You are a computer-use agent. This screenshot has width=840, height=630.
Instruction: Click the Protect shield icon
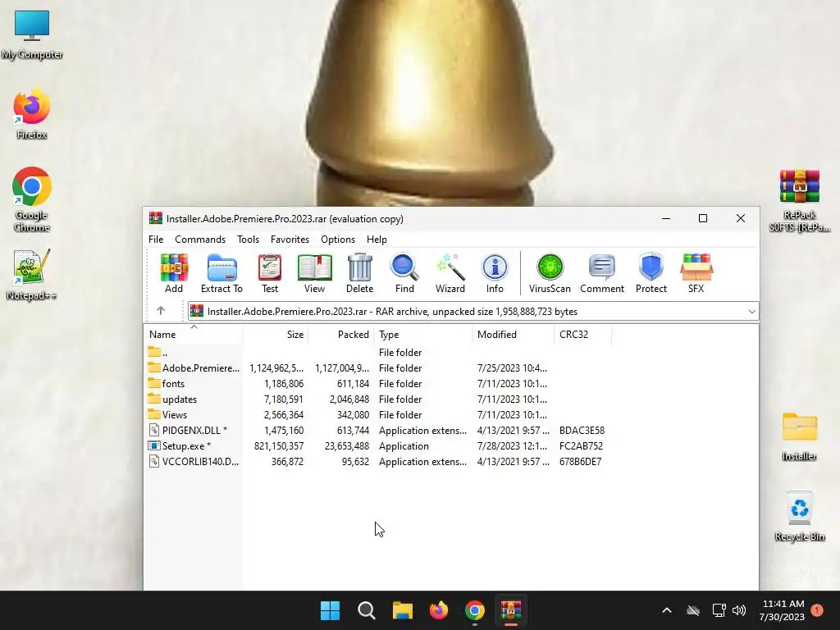(651, 273)
